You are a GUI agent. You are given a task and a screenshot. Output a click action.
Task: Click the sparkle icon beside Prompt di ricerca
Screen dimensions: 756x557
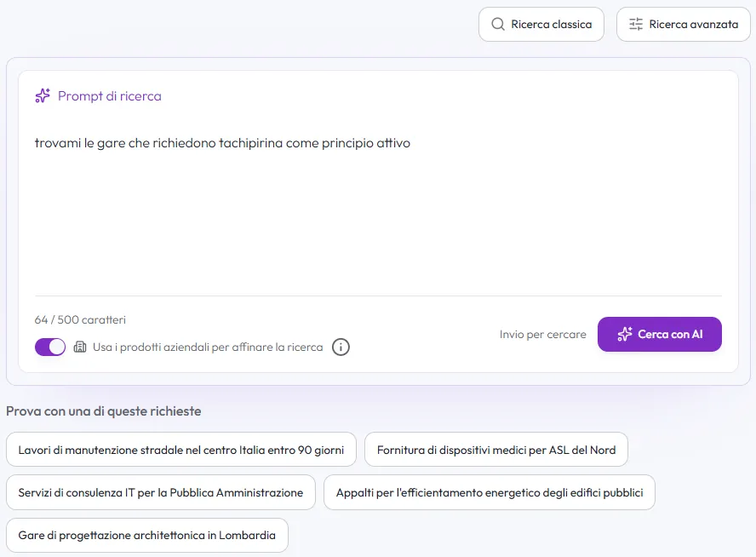(x=43, y=95)
